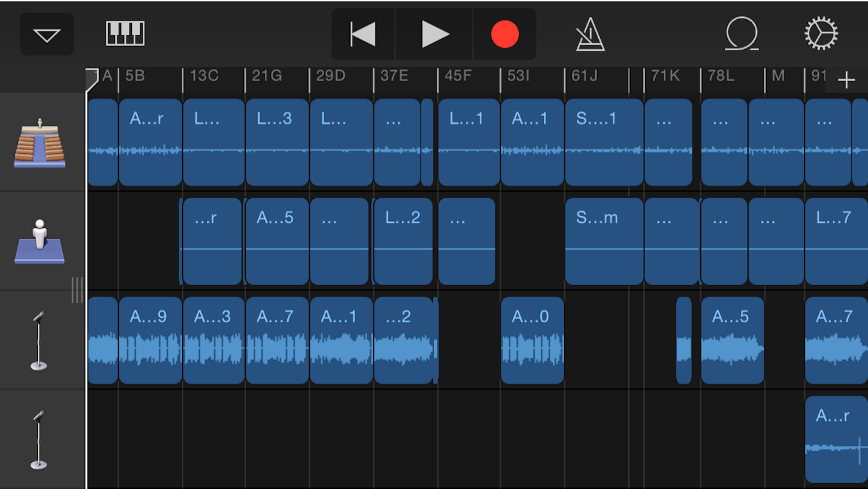Select percussion track region A...1

pos(532,143)
